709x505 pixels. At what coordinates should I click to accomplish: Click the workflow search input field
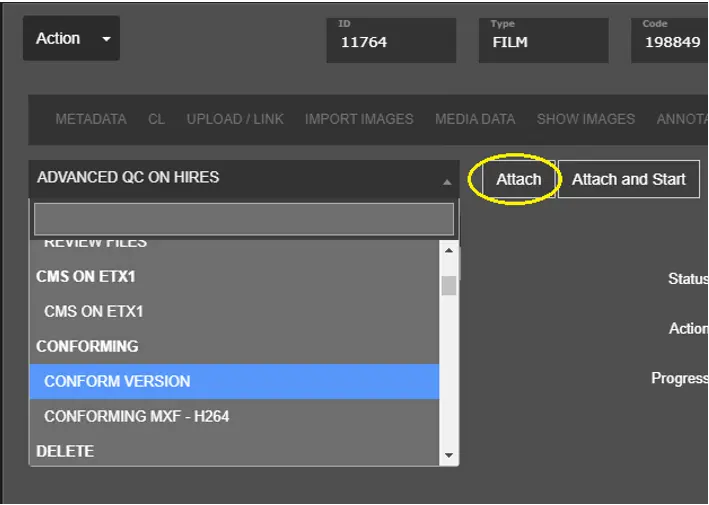(x=244, y=219)
